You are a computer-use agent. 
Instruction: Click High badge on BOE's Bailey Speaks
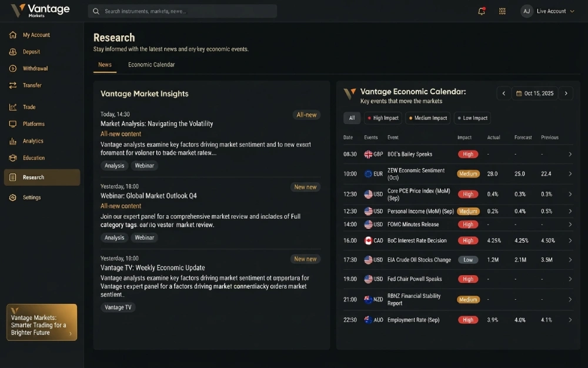pyautogui.click(x=468, y=155)
